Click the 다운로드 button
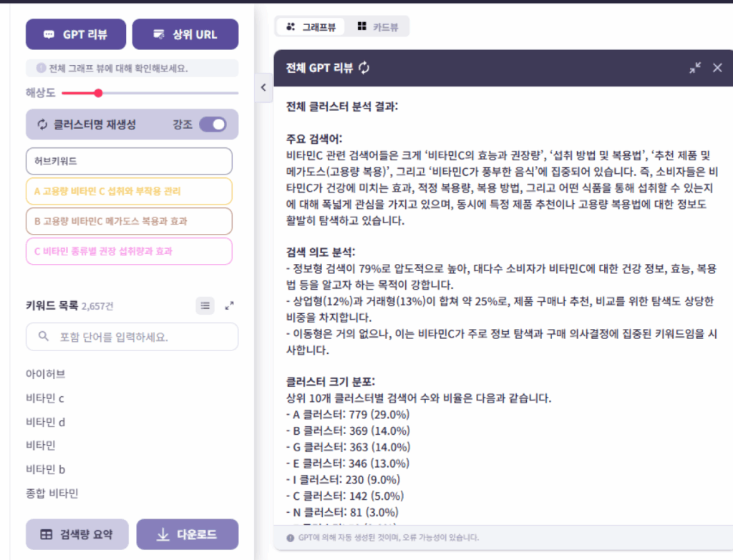This screenshot has width=733, height=560. [188, 534]
